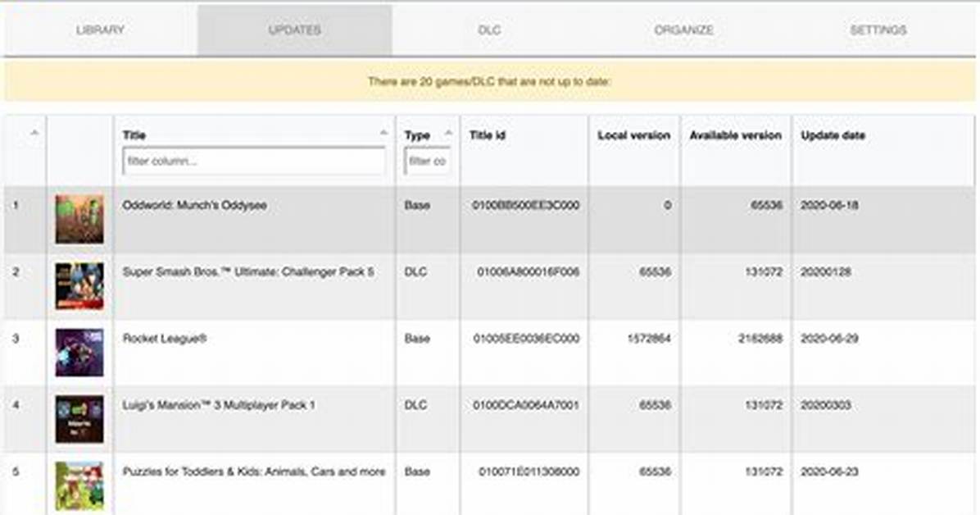Viewport: 980px width, 515px height.
Task: Click update date 2020-06-18
Action: (x=829, y=205)
